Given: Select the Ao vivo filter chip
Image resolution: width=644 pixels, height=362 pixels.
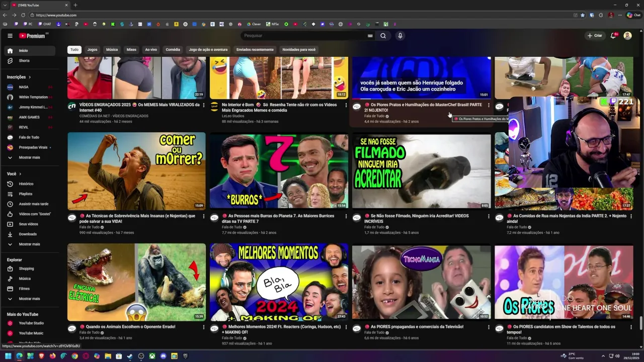Looking at the screenshot, I should click(151, 50).
